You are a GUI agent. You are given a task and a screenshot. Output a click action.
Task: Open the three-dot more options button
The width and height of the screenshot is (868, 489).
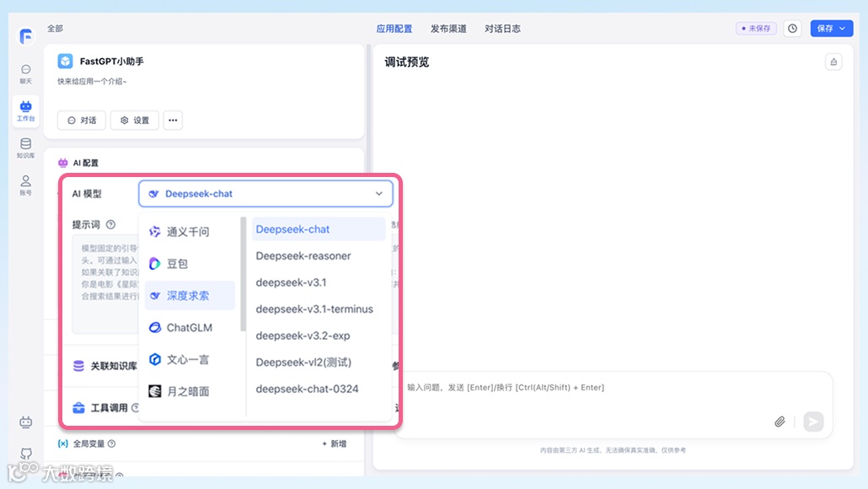pos(173,121)
